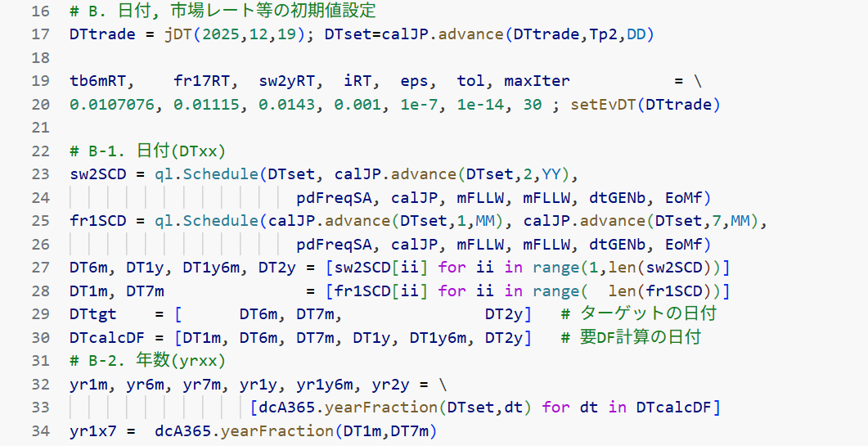This screenshot has width=868, height=446.
Task: Click the Tp2 argument on line 17
Action: (x=604, y=34)
